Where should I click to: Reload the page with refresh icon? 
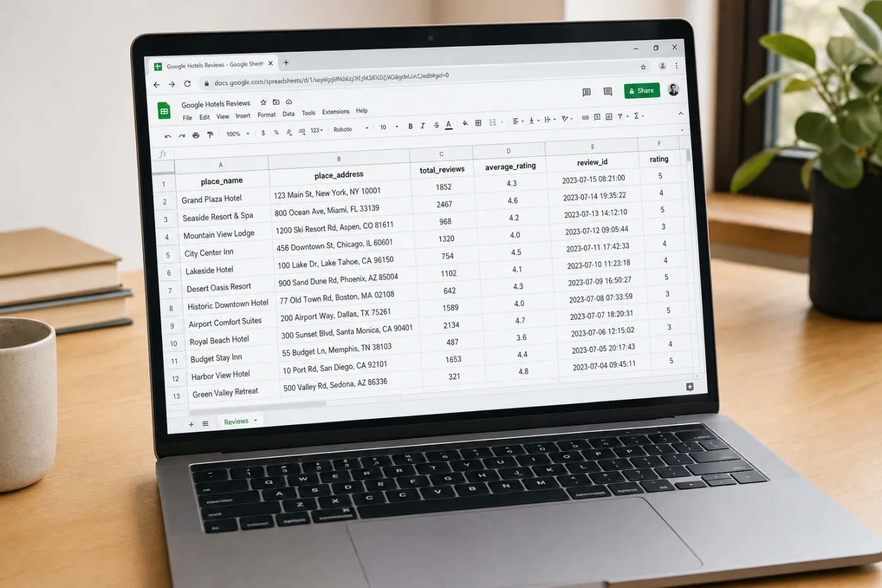pos(187,84)
